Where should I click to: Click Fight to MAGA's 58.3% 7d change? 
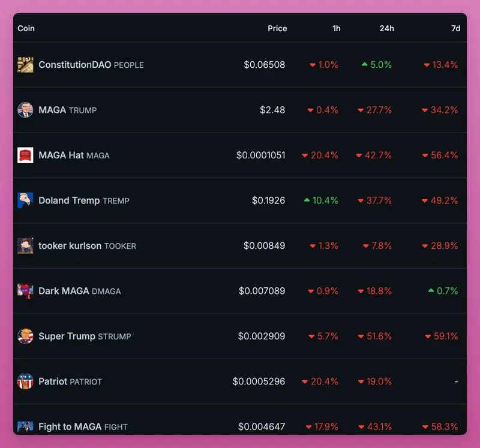[x=440, y=426]
